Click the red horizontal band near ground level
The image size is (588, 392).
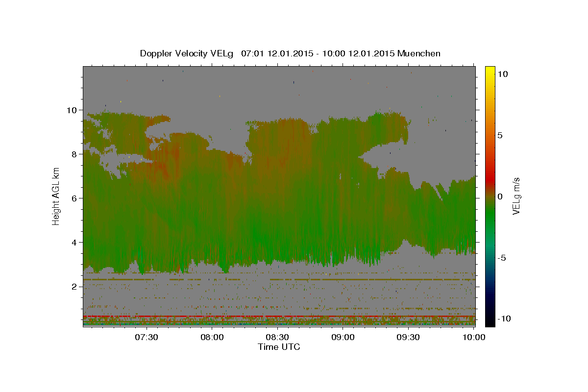(x=279, y=317)
